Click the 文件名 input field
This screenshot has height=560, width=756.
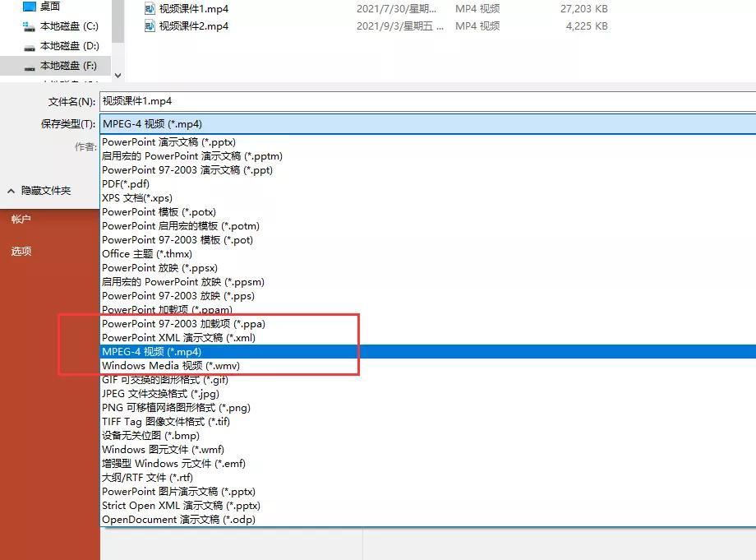coord(427,101)
